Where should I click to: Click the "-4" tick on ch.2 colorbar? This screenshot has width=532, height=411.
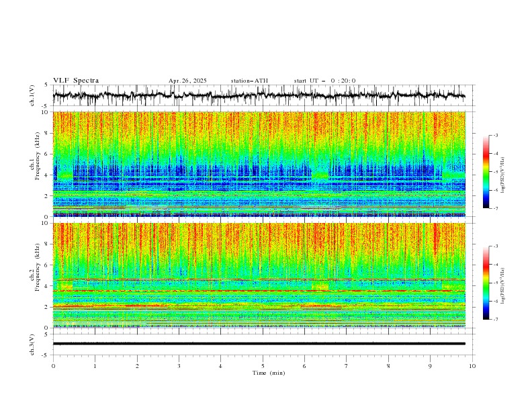click(x=495, y=265)
